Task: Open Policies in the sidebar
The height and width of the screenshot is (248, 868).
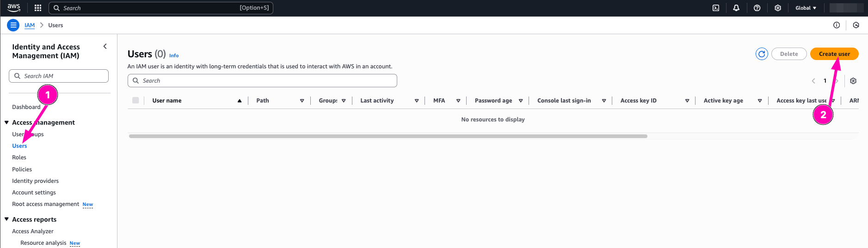Action: [x=22, y=169]
